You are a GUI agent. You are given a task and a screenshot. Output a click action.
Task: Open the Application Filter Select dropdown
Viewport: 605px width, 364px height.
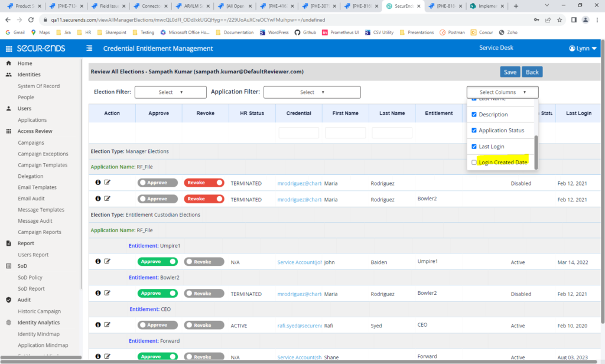(x=312, y=92)
